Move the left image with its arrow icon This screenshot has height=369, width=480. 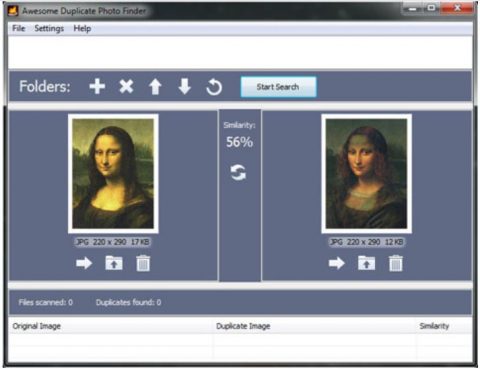coord(84,263)
